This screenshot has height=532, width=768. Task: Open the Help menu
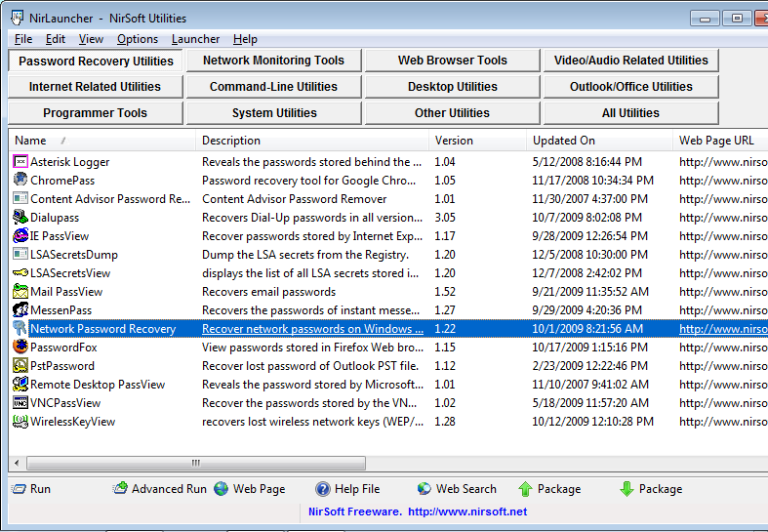(x=245, y=39)
